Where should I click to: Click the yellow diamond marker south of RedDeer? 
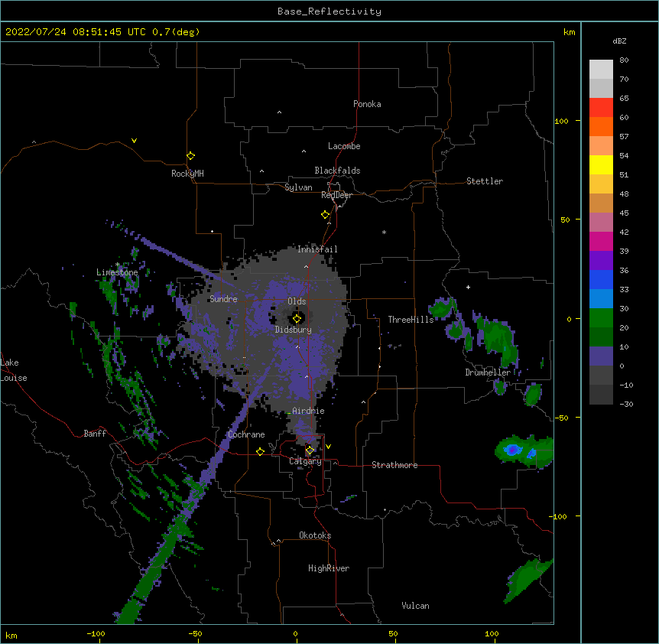click(x=325, y=215)
